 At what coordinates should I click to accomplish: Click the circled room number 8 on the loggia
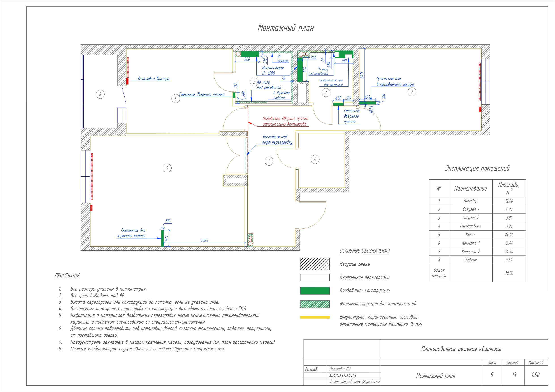coord(100,94)
